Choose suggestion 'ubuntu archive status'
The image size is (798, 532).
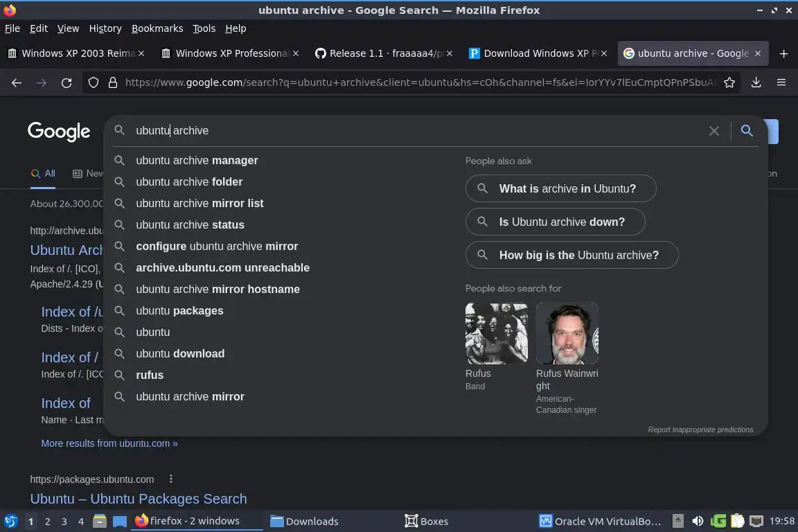click(x=190, y=224)
